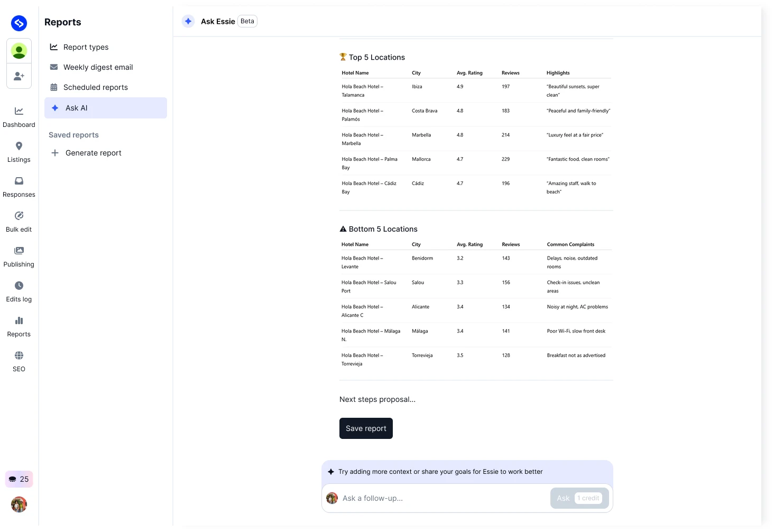Click the Highlights column header
This screenshot has height=532, width=774.
558,73
